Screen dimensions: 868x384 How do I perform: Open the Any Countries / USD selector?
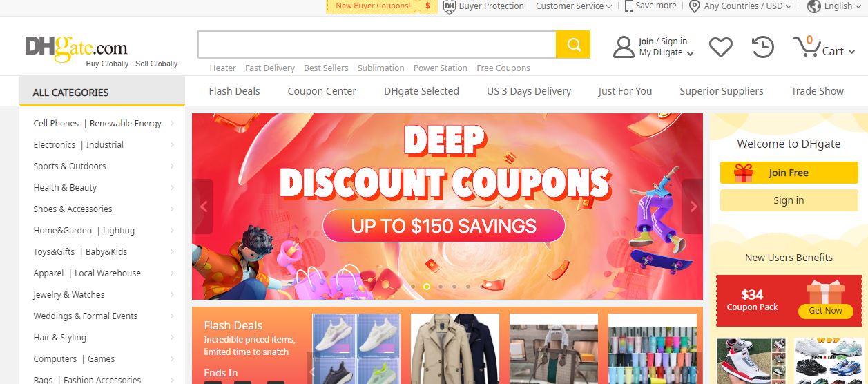(740, 6)
